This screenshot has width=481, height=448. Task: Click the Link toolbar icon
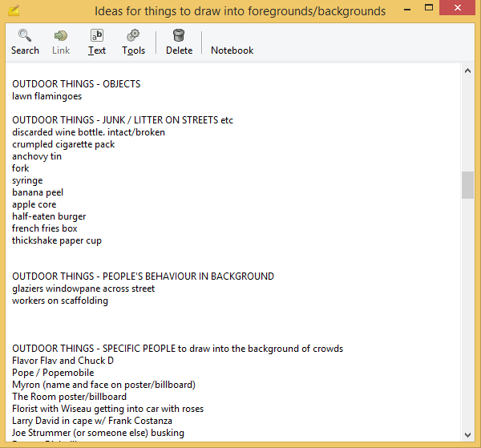click(x=61, y=36)
